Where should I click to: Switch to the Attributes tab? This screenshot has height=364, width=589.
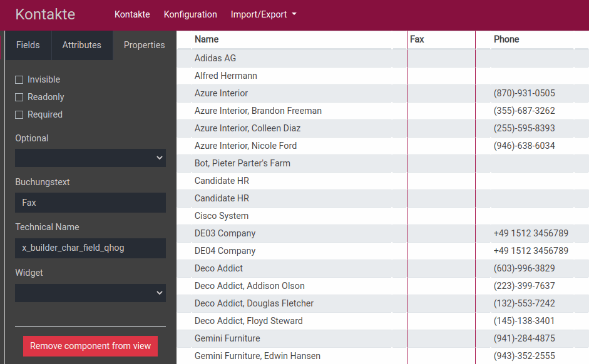(x=81, y=45)
